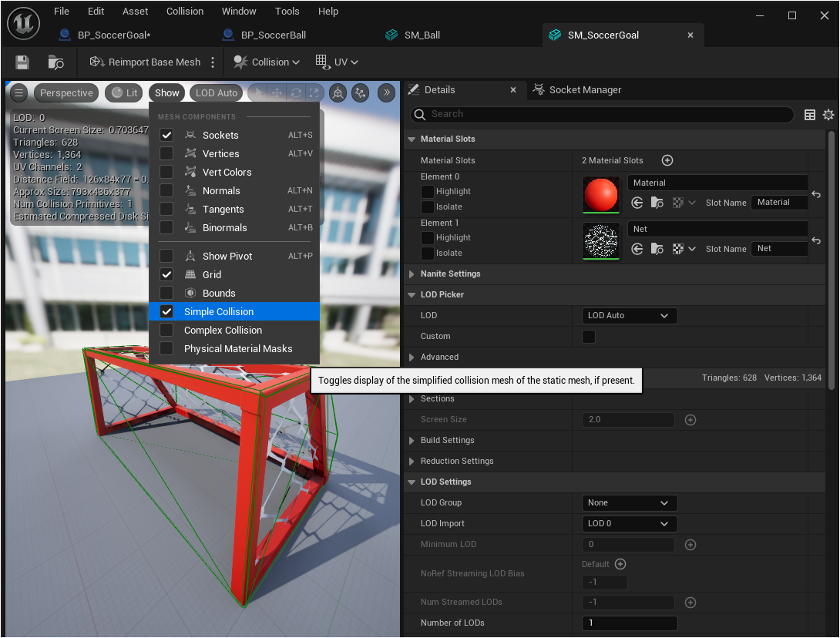Activate the scale gizmo tool
This screenshot has height=638, width=840.
pyautogui.click(x=314, y=92)
